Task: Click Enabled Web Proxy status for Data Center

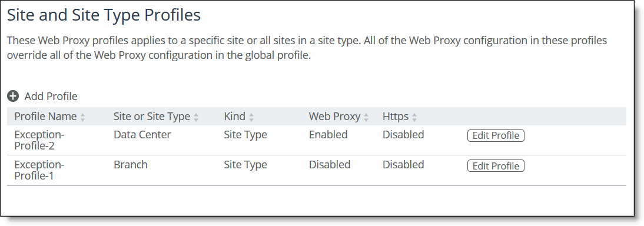Action: pos(328,135)
